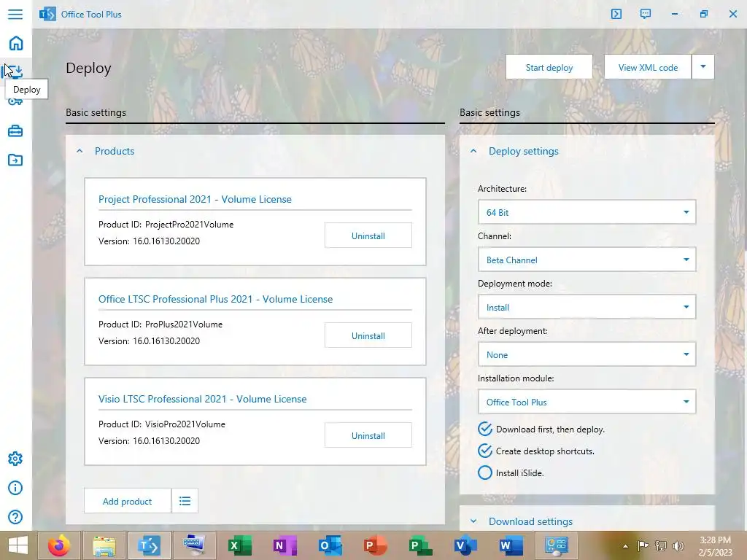
Task: Open the Deployment mode dropdown
Action: click(587, 307)
